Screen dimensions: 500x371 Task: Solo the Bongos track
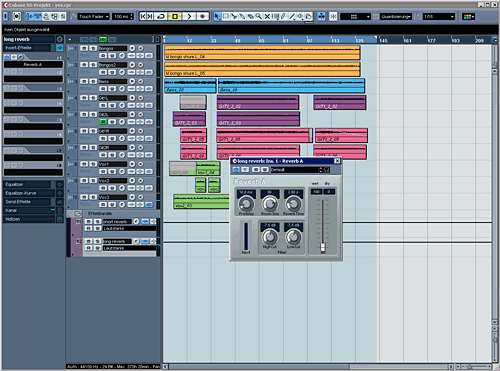click(93, 48)
